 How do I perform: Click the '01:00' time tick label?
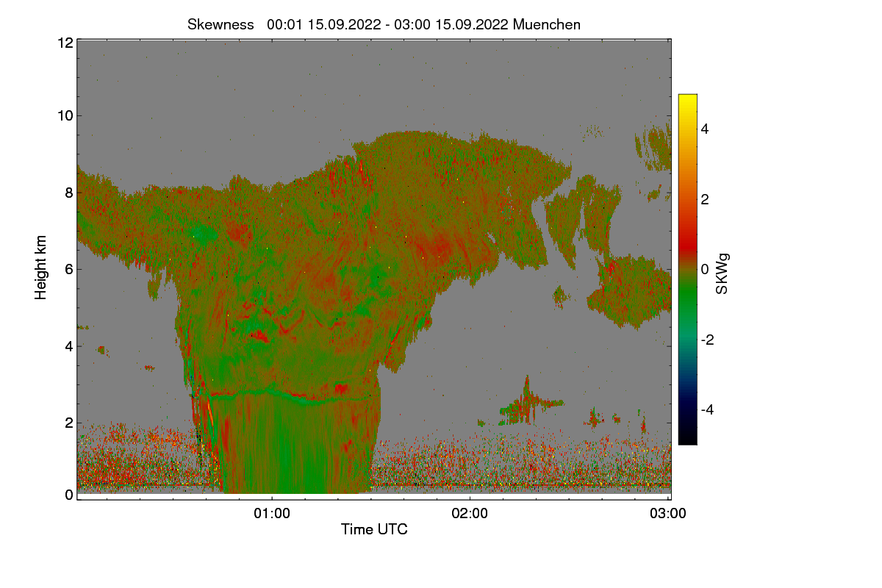click(x=272, y=514)
